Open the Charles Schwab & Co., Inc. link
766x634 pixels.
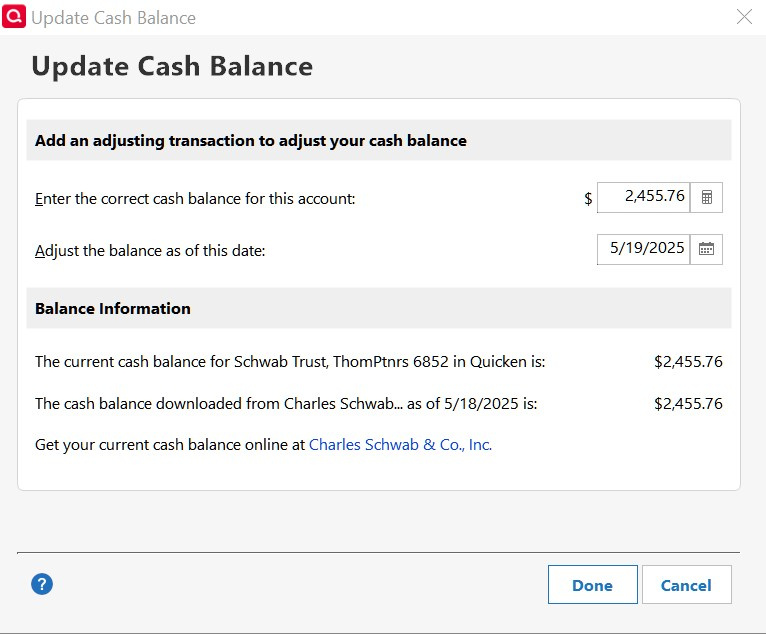400,445
